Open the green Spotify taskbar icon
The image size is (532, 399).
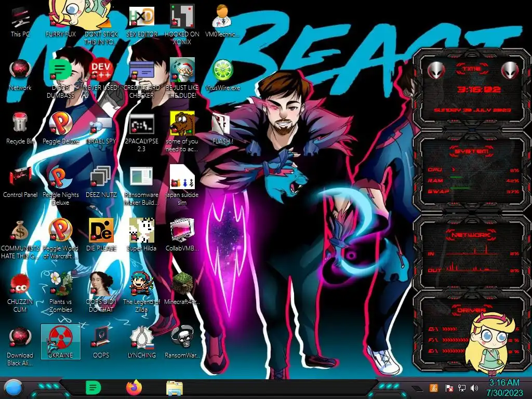tap(93, 388)
